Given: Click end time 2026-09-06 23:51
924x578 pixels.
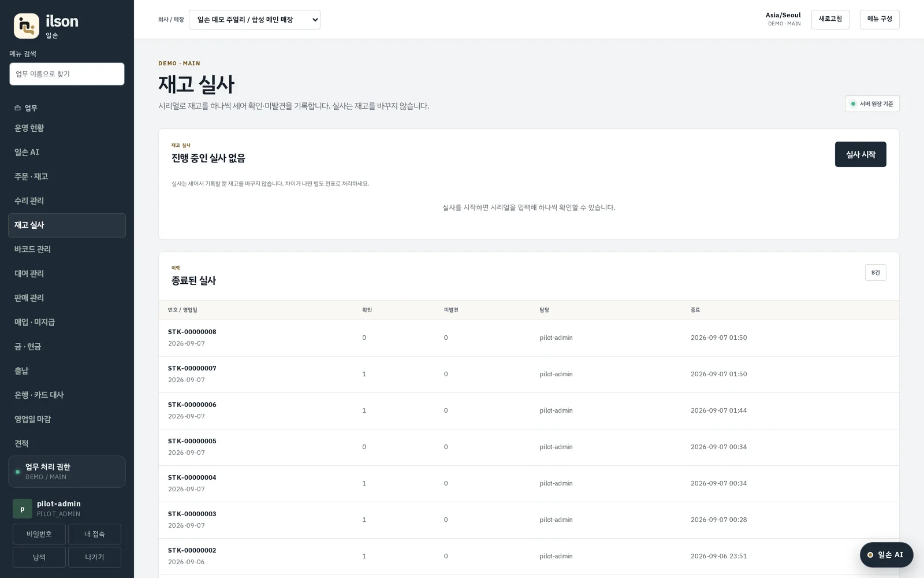Looking at the screenshot, I should tap(718, 556).
